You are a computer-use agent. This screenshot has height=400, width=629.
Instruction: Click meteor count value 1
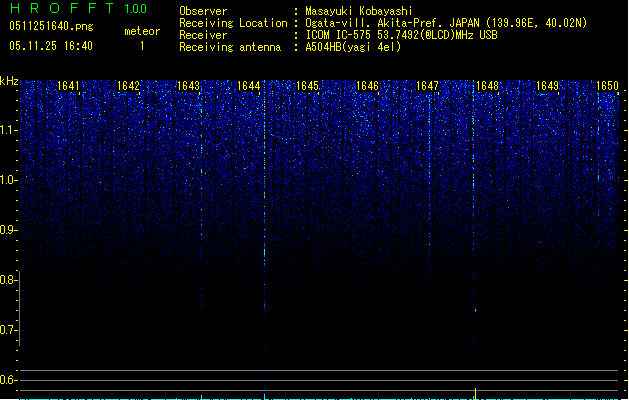[x=142, y=46]
